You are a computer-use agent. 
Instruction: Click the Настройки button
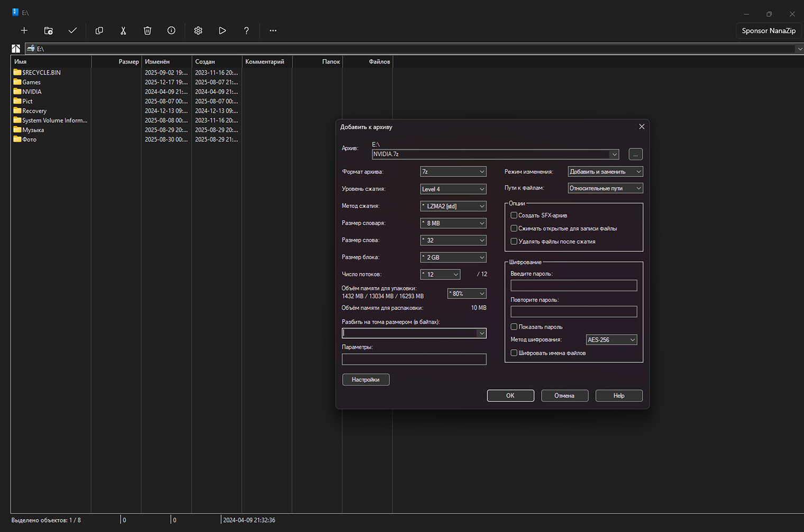366,380
